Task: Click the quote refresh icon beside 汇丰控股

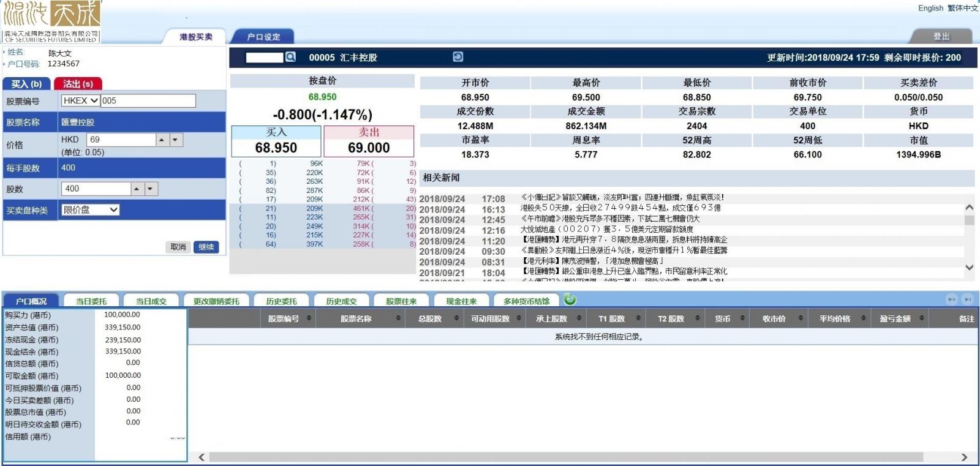Action: 458,57
